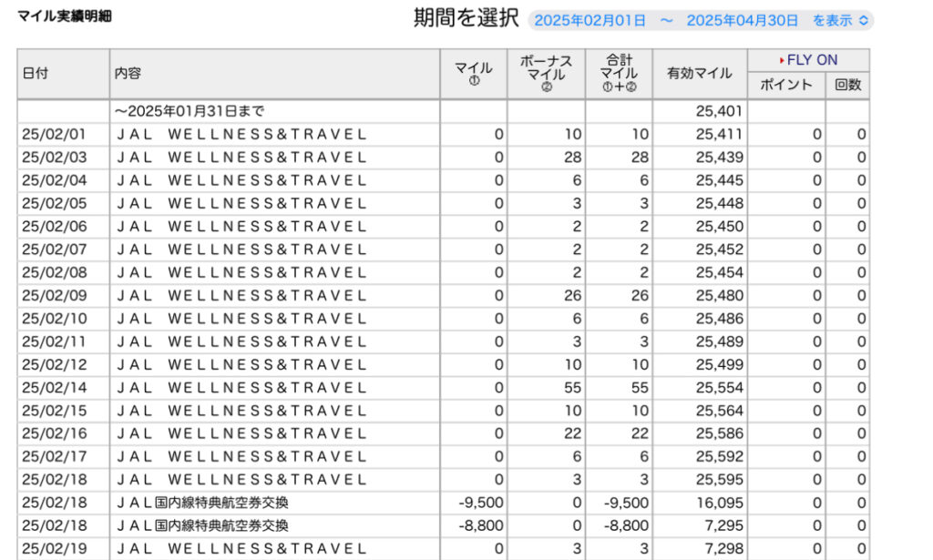Click date cell 25/02/05
Image resolution: width=933 pixels, height=560 pixels.
54,203
